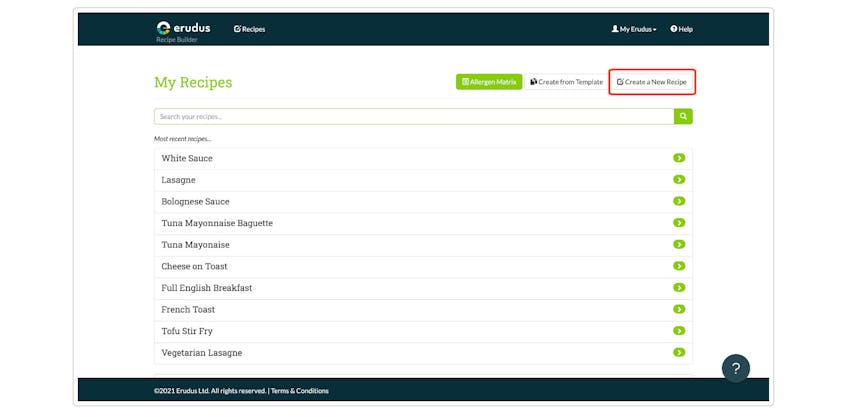Open Cheese on Toast arrow icon
Screen dimensions: 850x408
tap(679, 266)
